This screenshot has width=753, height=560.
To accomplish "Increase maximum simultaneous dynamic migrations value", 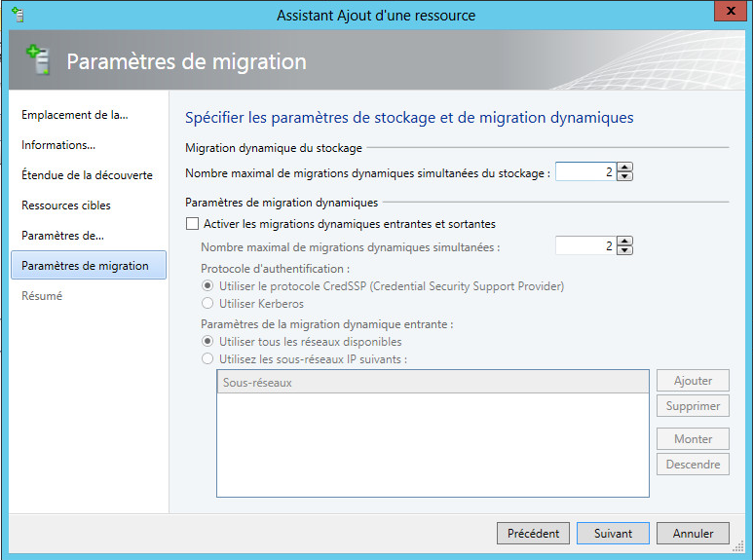I will [x=624, y=242].
